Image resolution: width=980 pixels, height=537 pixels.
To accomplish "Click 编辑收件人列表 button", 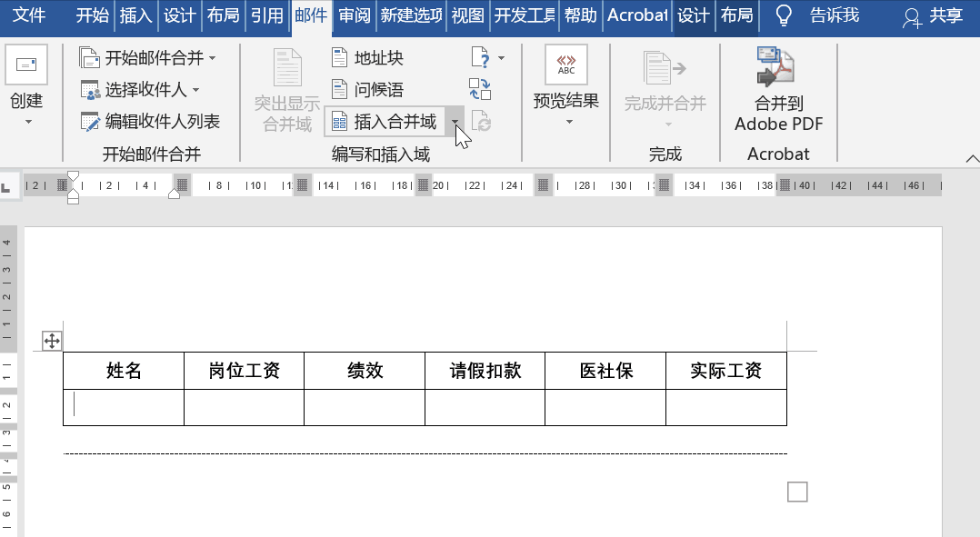I will coord(150,121).
